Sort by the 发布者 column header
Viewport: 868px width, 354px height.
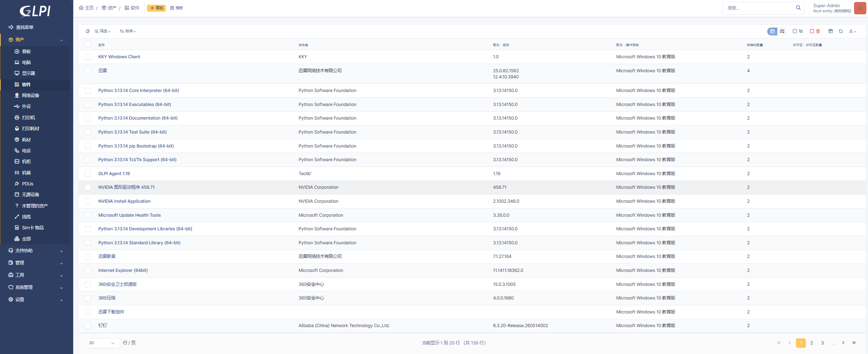click(x=303, y=45)
